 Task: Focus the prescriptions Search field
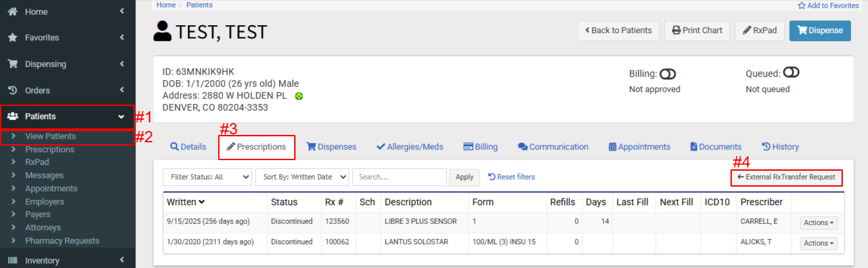(400, 177)
